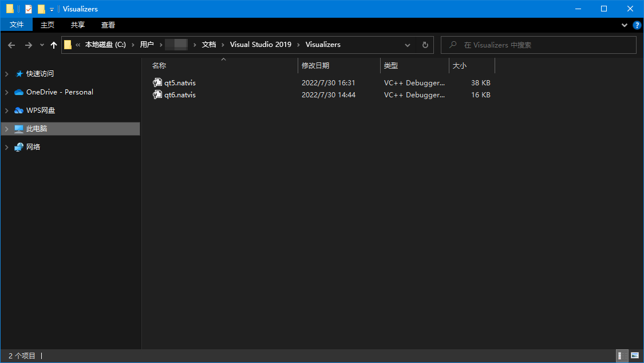
Task: Select the qt5.natvis file name
Action: pos(180,83)
